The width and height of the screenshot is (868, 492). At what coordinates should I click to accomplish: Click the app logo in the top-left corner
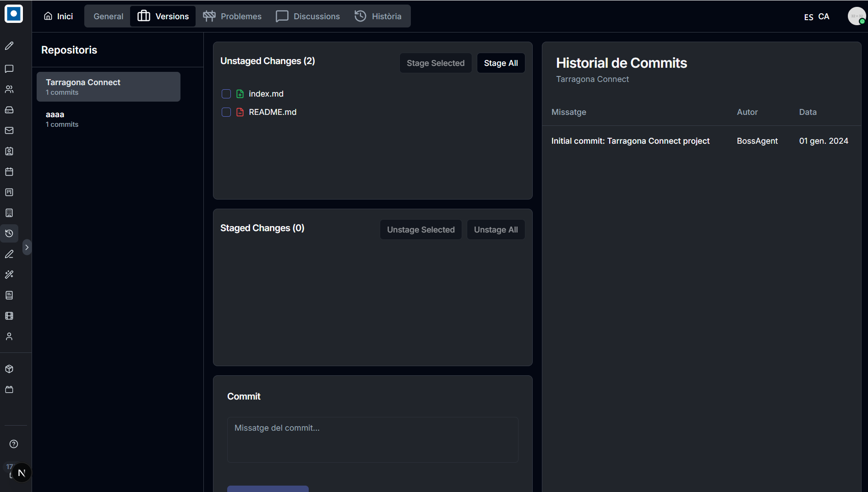[14, 14]
